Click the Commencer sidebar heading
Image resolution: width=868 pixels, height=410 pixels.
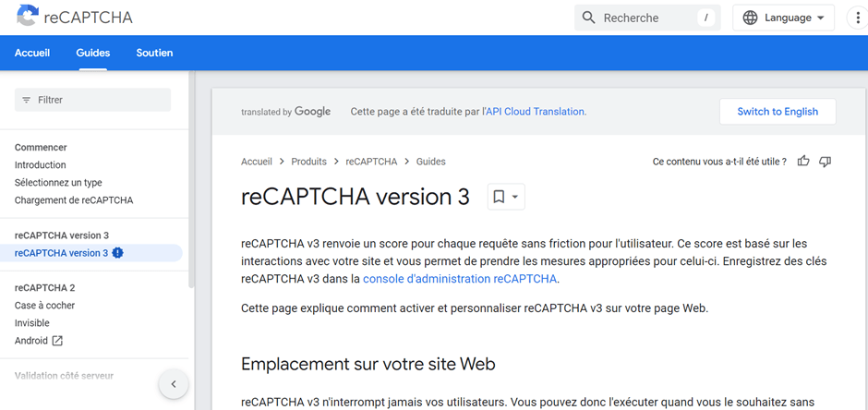(x=41, y=147)
